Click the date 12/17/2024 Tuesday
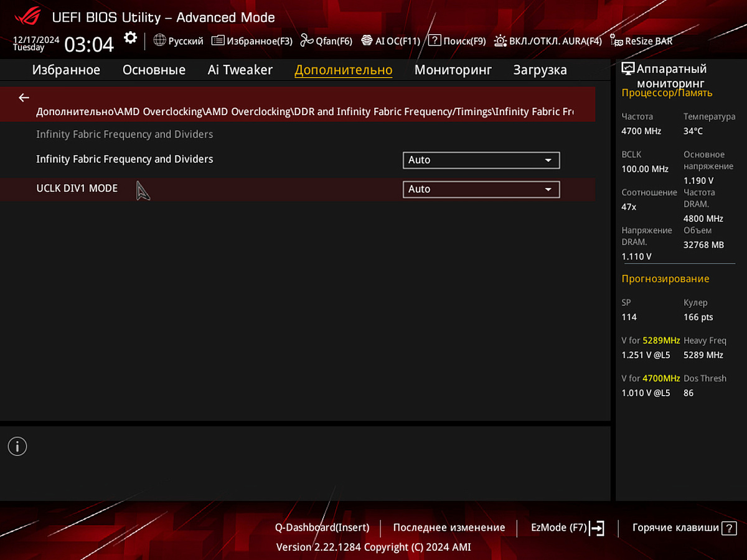This screenshot has width=747, height=560. point(36,44)
